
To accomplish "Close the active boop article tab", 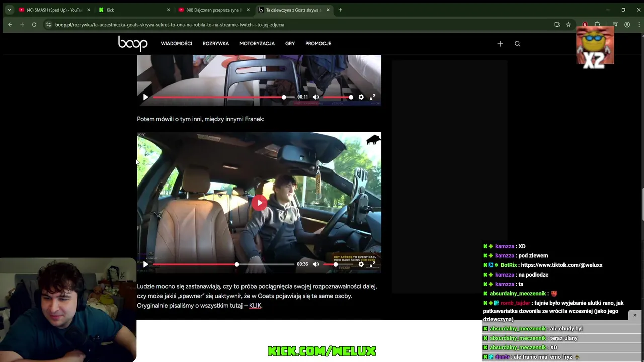I will (328, 10).
